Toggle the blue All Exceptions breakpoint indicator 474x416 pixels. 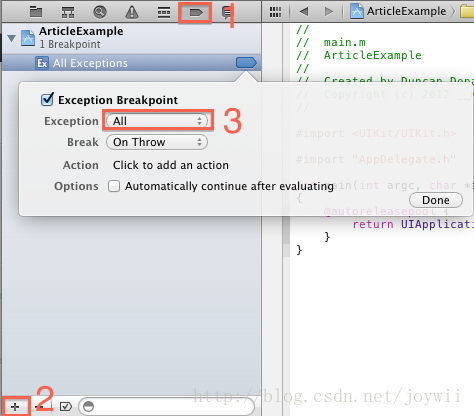(x=246, y=63)
